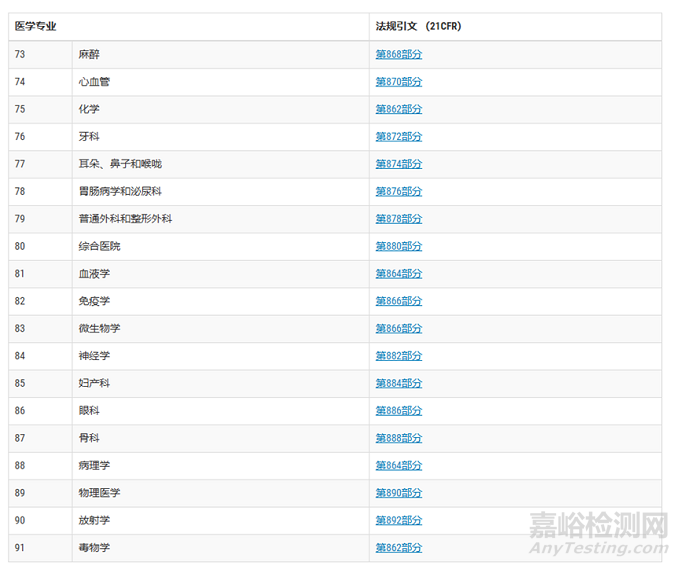Click 第866部分 link in the 免疫学 row

pos(398,301)
